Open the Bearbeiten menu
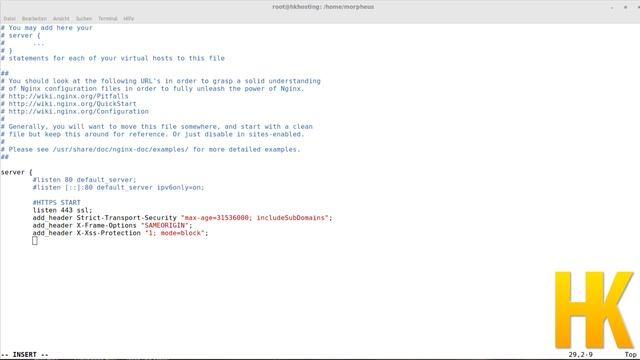The height and width of the screenshot is (360, 640). click(x=34, y=19)
